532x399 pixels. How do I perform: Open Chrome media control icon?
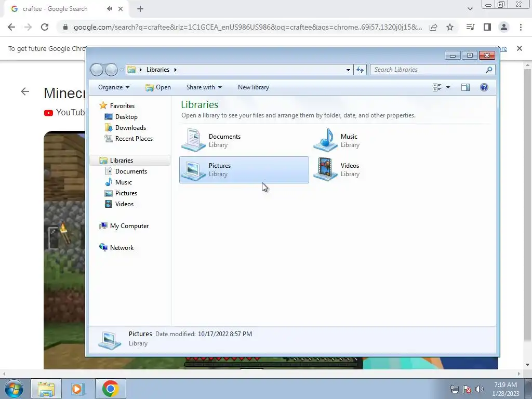click(x=470, y=27)
